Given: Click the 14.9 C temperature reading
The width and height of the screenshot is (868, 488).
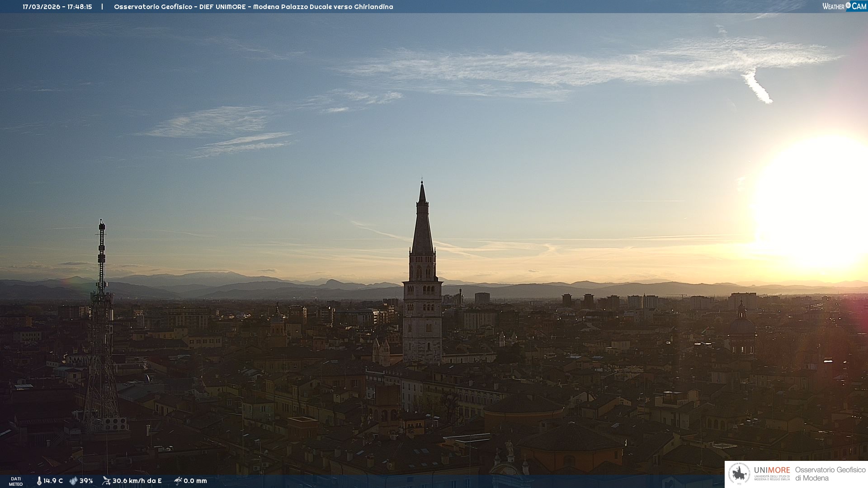Looking at the screenshot, I should (53, 481).
